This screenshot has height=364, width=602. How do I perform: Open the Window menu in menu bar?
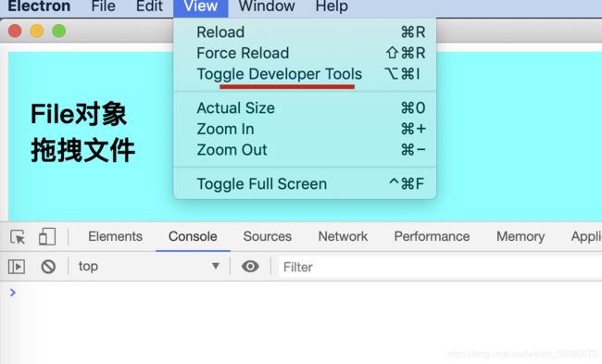coord(267,6)
